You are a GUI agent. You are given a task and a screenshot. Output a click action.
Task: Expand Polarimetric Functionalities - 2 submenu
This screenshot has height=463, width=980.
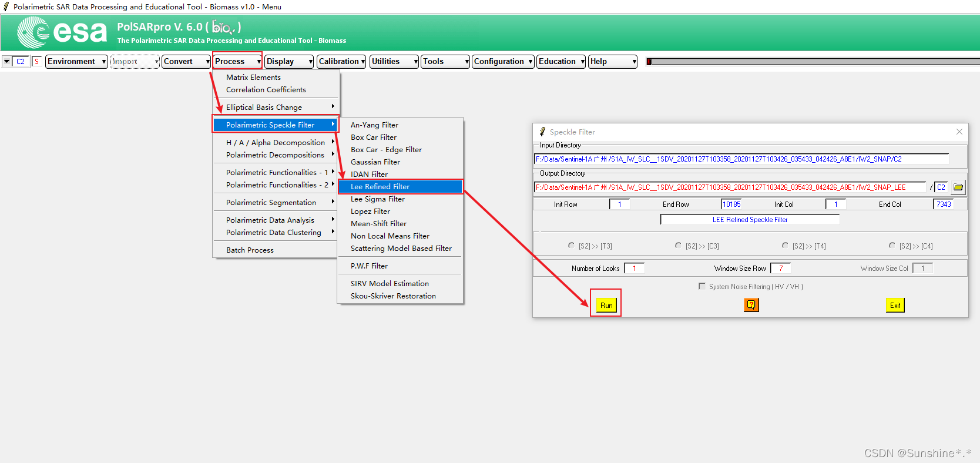(x=276, y=184)
